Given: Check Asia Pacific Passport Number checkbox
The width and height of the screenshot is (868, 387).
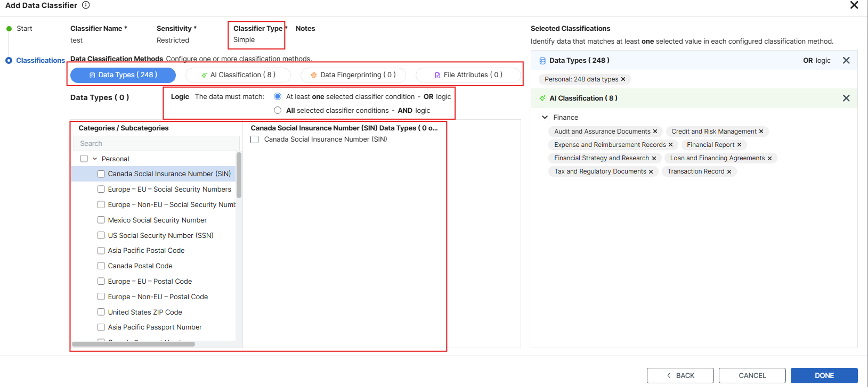Looking at the screenshot, I should point(101,327).
